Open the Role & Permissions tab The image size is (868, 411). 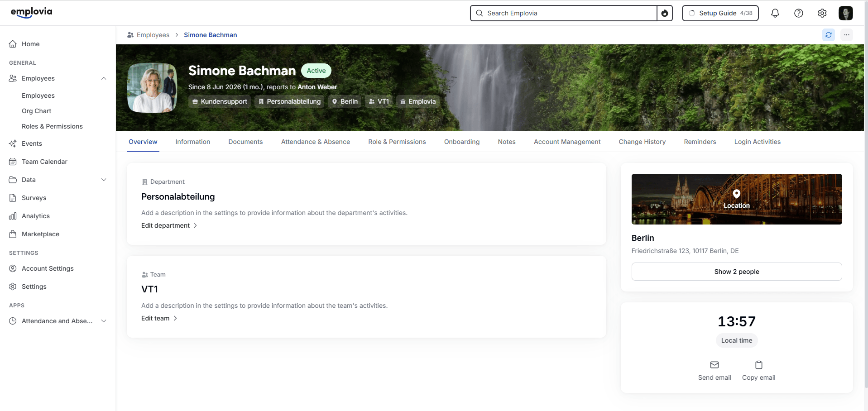coord(397,142)
